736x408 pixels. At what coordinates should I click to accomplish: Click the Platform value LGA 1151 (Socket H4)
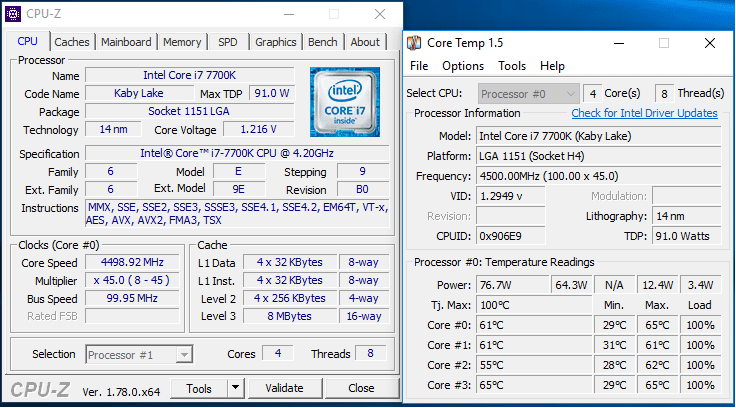point(598,156)
